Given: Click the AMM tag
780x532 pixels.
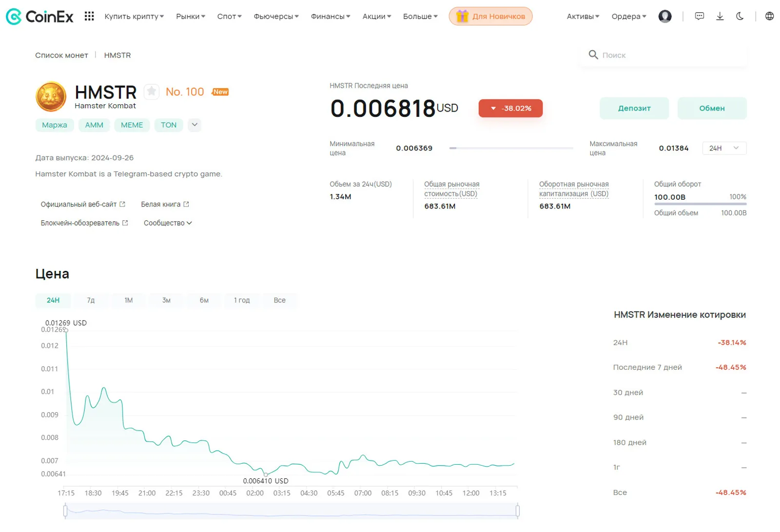Looking at the screenshot, I should (x=94, y=125).
